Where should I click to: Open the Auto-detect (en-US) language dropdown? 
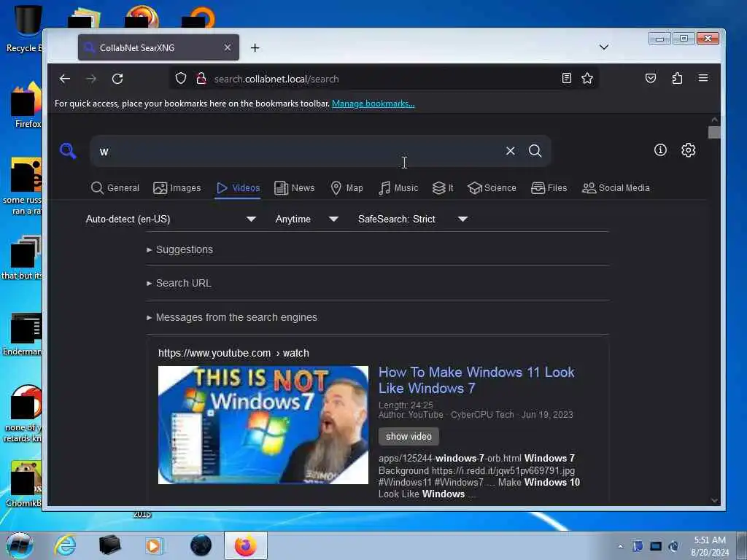click(171, 219)
